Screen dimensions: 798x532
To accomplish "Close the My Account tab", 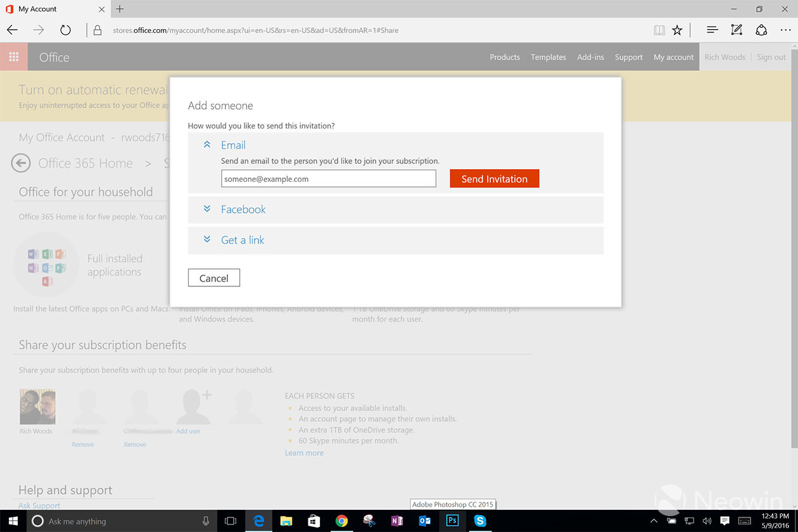I will 101,9.
